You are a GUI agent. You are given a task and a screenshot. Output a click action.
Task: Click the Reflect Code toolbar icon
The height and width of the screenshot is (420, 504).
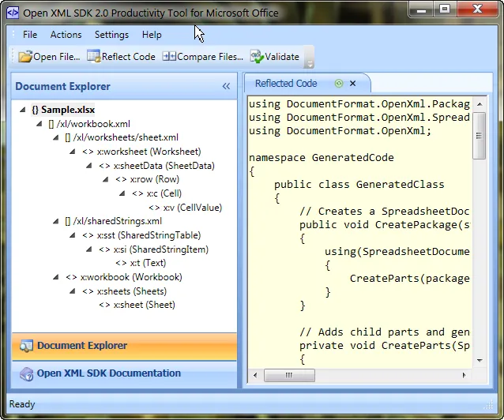tap(93, 57)
